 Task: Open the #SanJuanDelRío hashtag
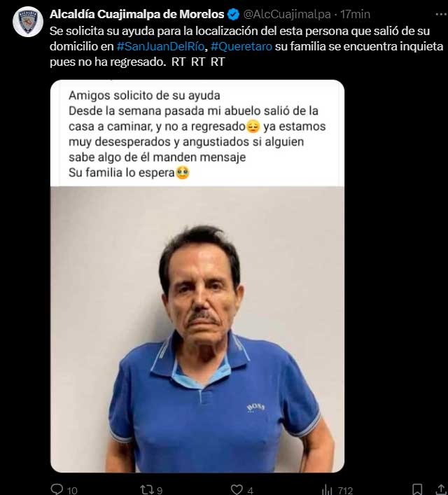pos(160,46)
